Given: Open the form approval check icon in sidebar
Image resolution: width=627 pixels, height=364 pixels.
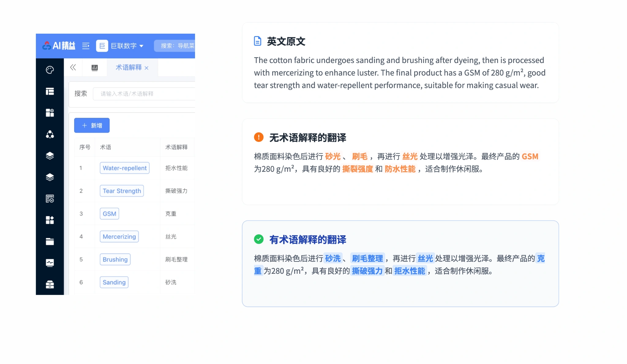Looking at the screenshot, I should (50, 199).
